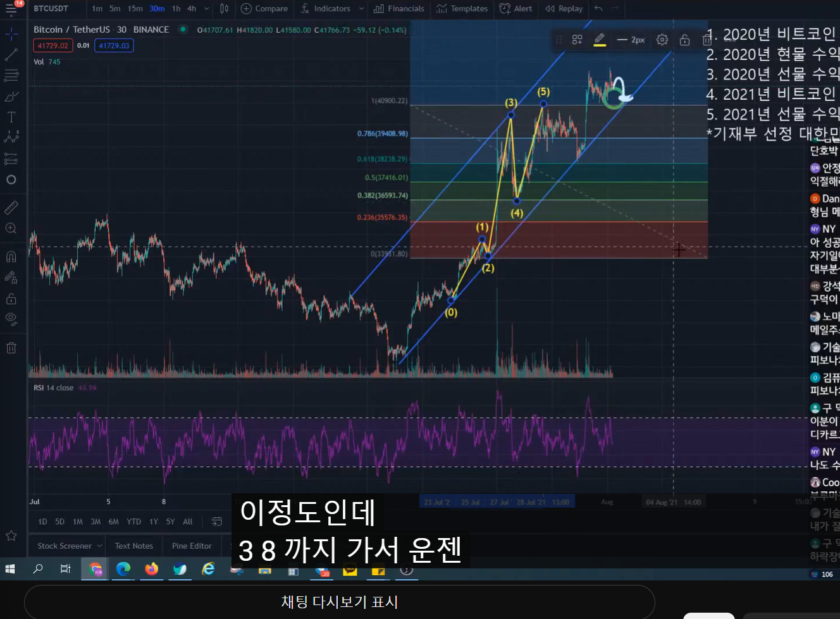Open the yellow line color picker

600,40
